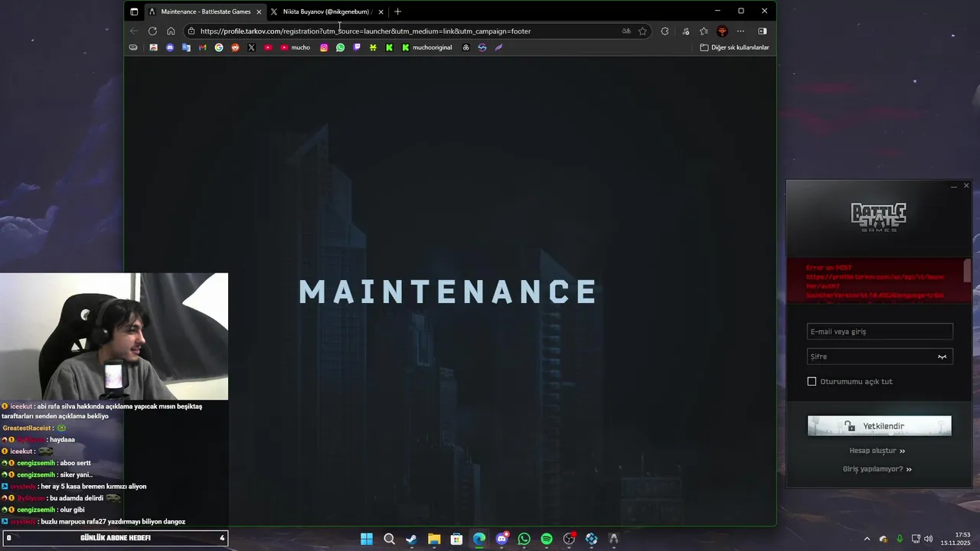
Task: Open 'Hesap oluştur' link
Action: 877,451
